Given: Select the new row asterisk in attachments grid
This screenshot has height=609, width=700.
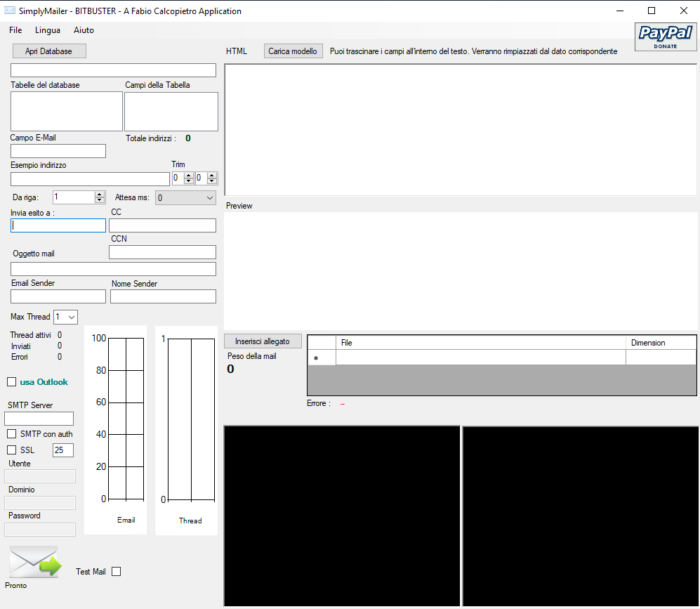Looking at the screenshot, I should [x=322, y=358].
